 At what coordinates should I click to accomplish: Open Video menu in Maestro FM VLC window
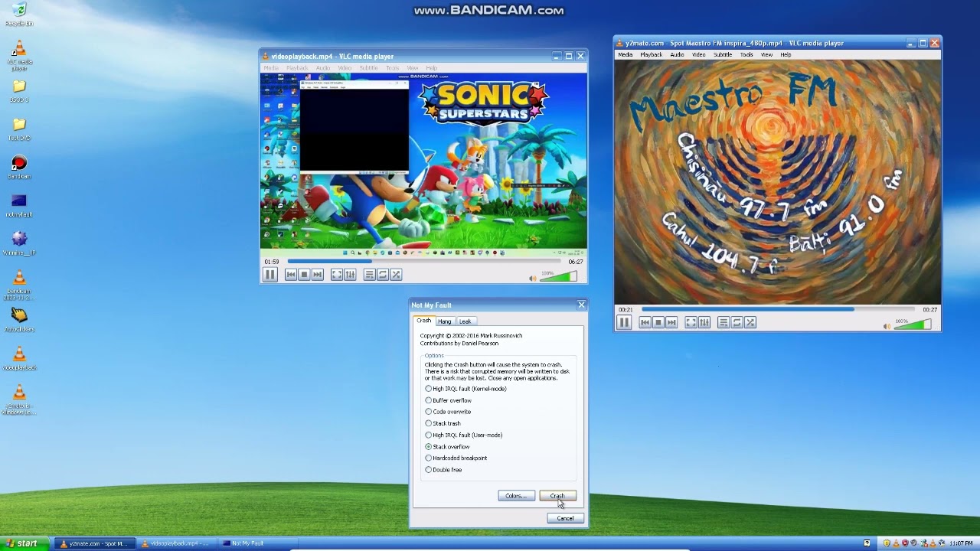[x=699, y=55]
